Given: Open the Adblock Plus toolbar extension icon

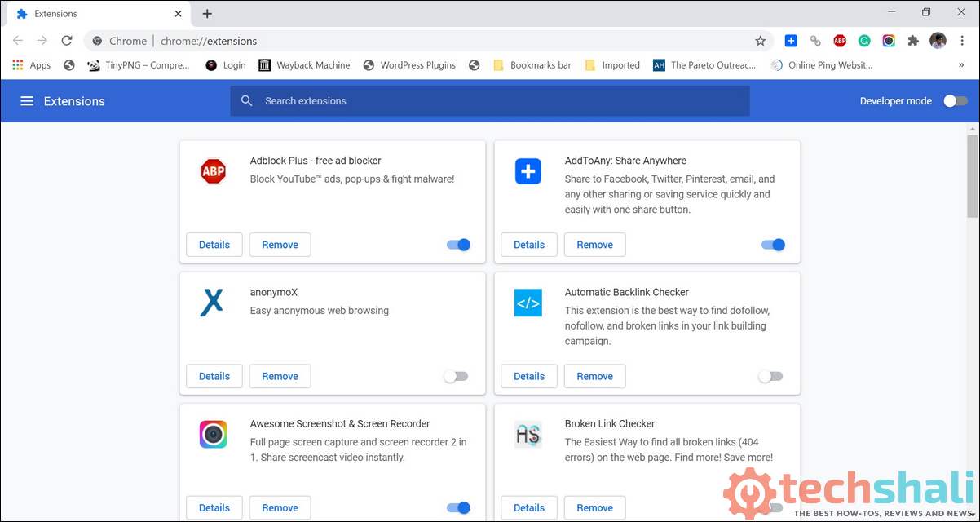Looking at the screenshot, I should 840,41.
